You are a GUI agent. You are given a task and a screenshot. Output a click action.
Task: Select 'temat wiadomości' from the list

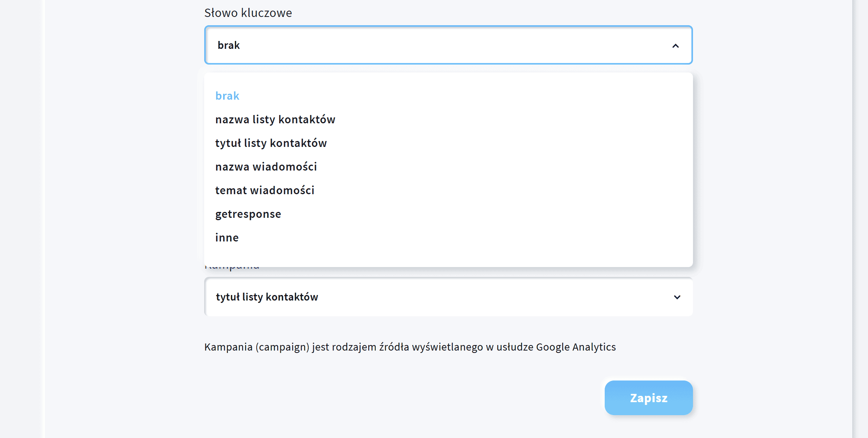click(x=264, y=190)
